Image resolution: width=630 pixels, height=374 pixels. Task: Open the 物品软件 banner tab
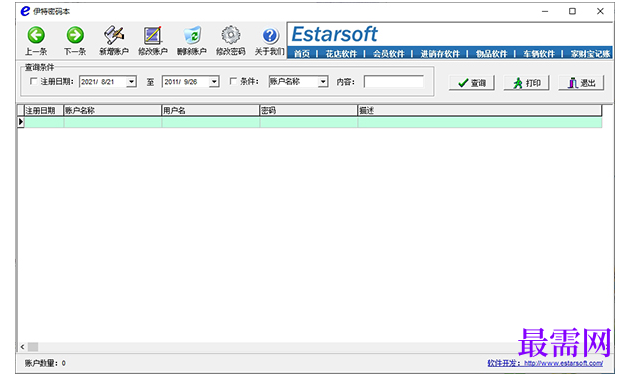coord(491,53)
